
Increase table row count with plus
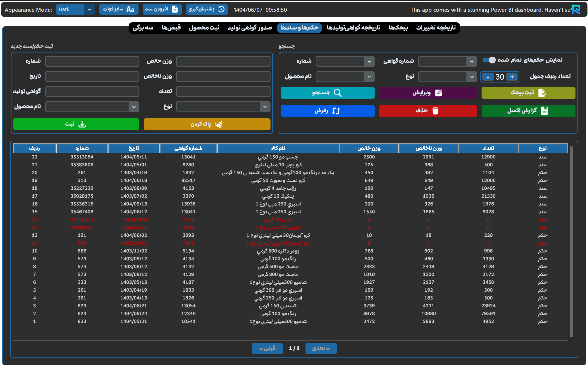coord(512,77)
